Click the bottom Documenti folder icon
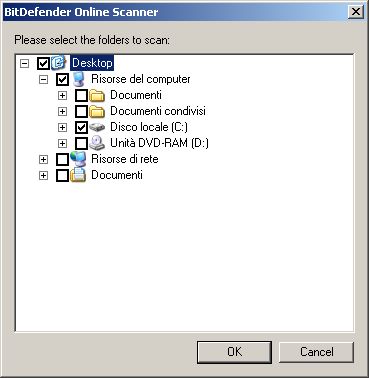Screen dimensions: 369x378 tap(78, 175)
